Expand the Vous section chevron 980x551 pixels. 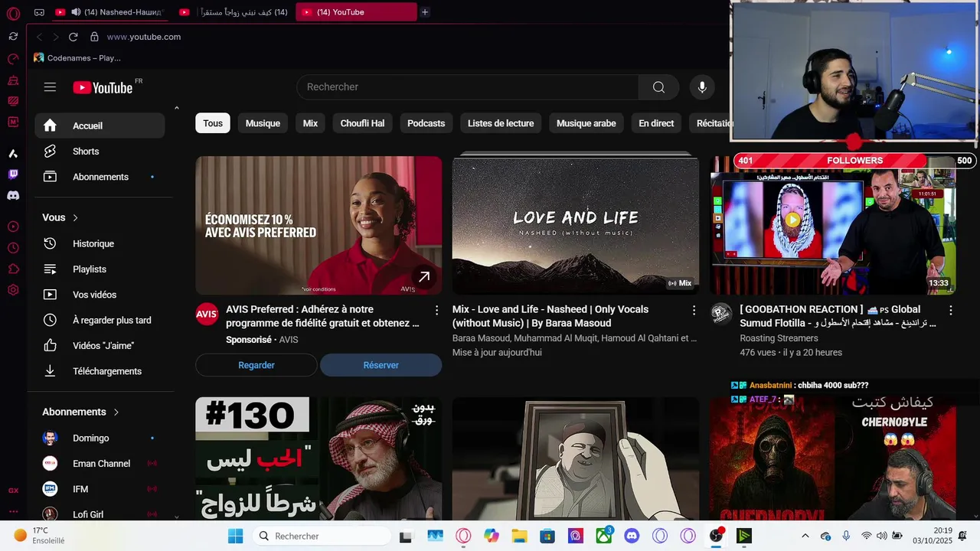(75, 218)
